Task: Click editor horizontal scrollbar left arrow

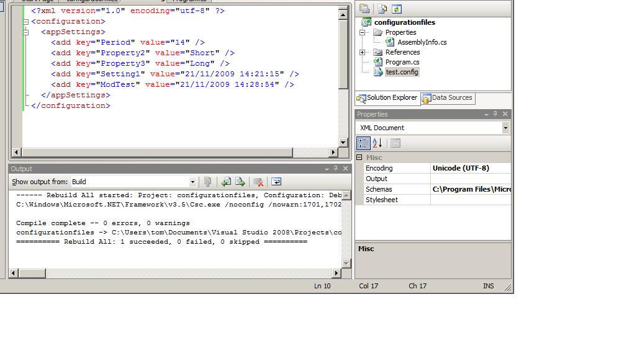Action: [16, 152]
